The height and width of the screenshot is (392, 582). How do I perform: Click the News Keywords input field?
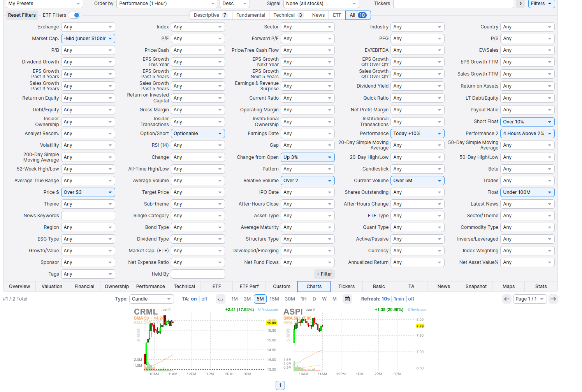coord(88,216)
